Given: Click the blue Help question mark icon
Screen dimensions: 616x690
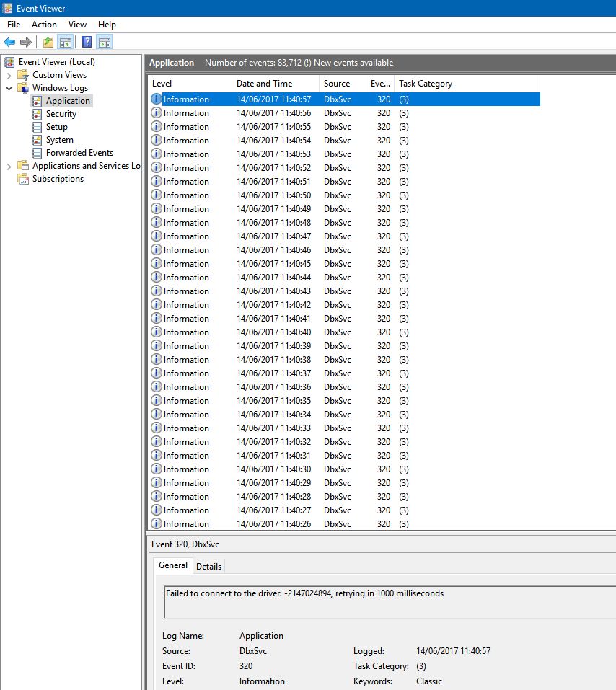Looking at the screenshot, I should [x=87, y=42].
